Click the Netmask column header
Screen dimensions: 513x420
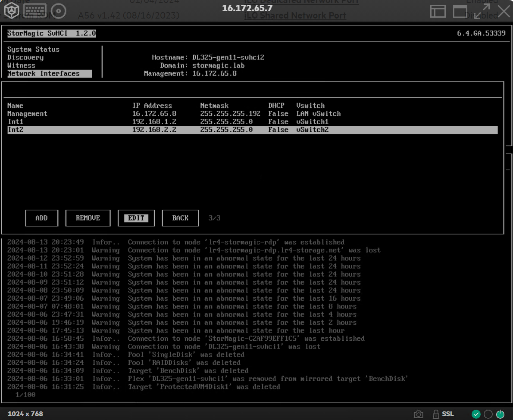[214, 106]
